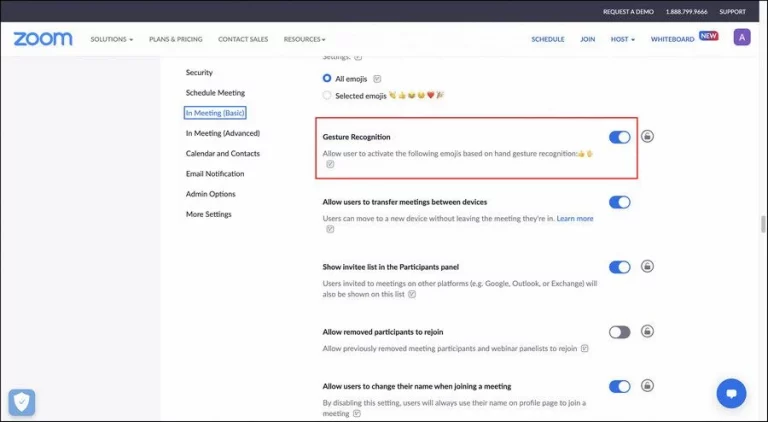
Task: Go to In Meeting (Advanced) settings
Action: coord(222,133)
